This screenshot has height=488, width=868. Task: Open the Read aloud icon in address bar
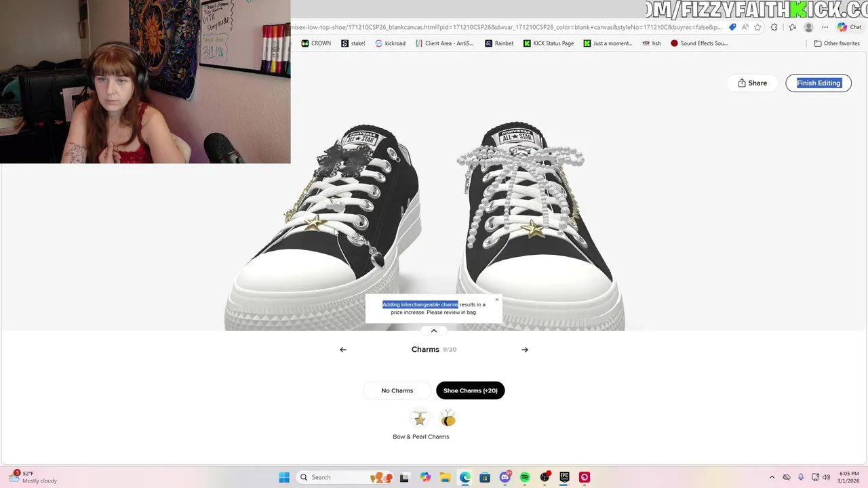[x=745, y=27]
